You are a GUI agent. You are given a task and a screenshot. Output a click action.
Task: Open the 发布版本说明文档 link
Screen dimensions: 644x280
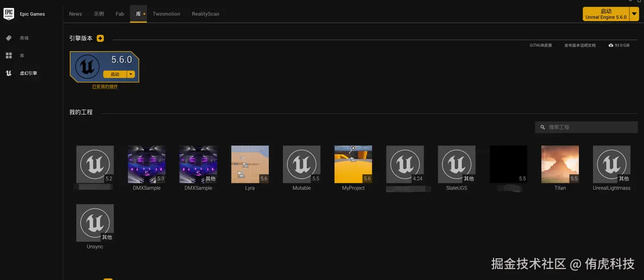click(580, 45)
